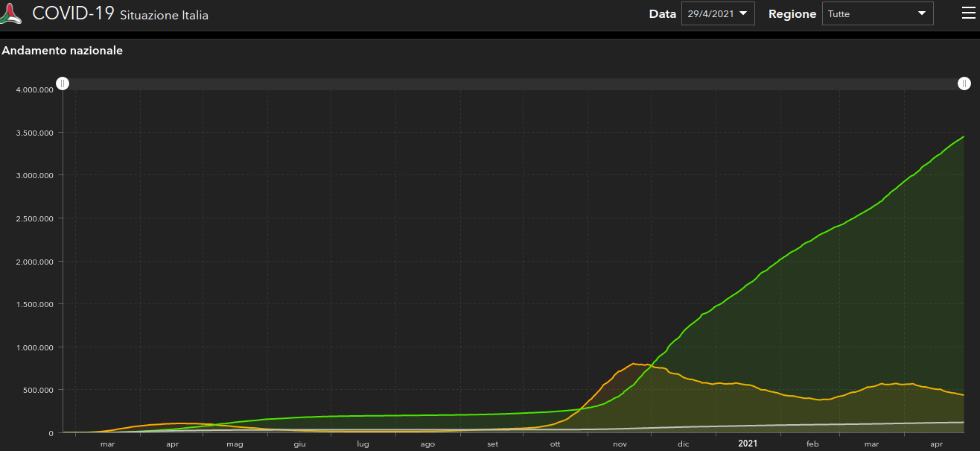Image resolution: width=980 pixels, height=451 pixels.
Task: Click the giu month label on the axis
Action: click(x=299, y=444)
